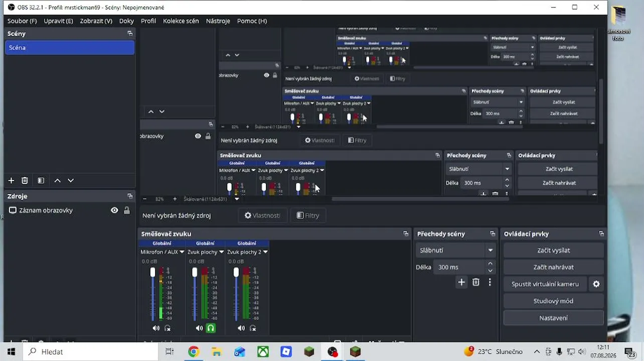644x361 pixels.
Task: Open Doky menu
Action: [x=126, y=21]
